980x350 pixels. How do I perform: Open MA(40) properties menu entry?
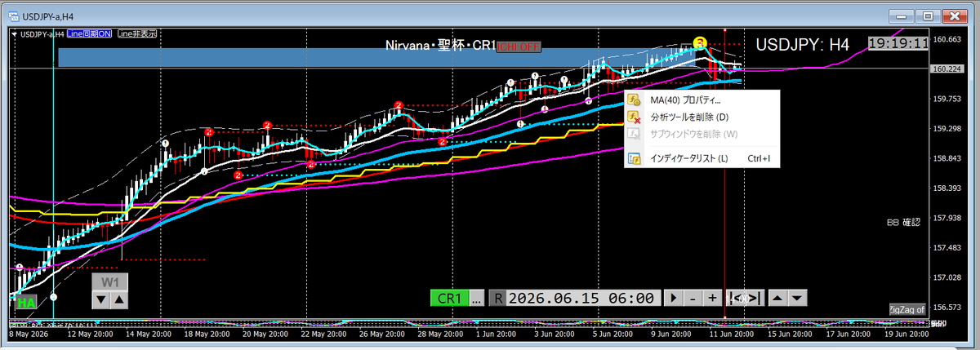(702, 100)
